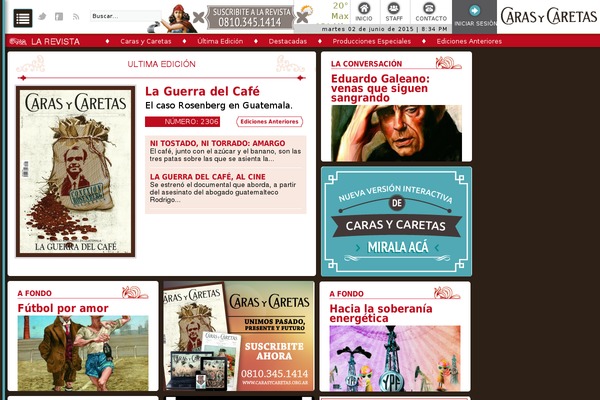Image resolution: width=600 pixels, height=400 pixels.
Task: Open Ni tostado, ni torrado: amargo article
Action: point(217,143)
